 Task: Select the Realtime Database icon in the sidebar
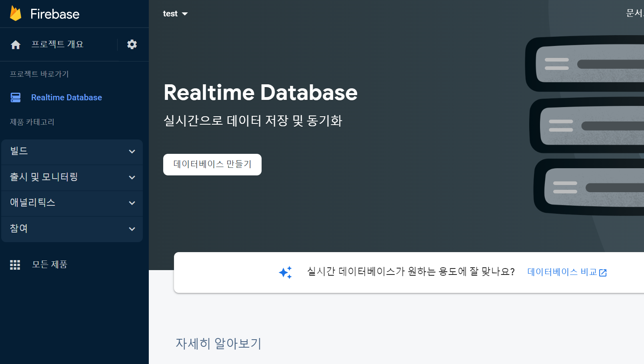(15, 97)
